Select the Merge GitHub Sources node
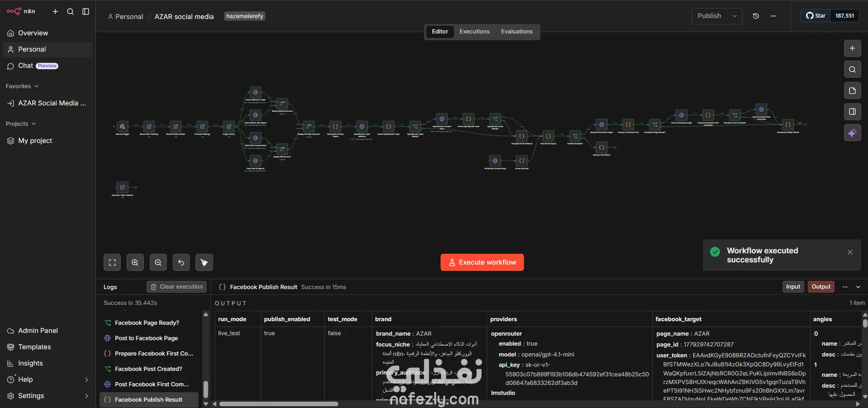 tap(282, 104)
